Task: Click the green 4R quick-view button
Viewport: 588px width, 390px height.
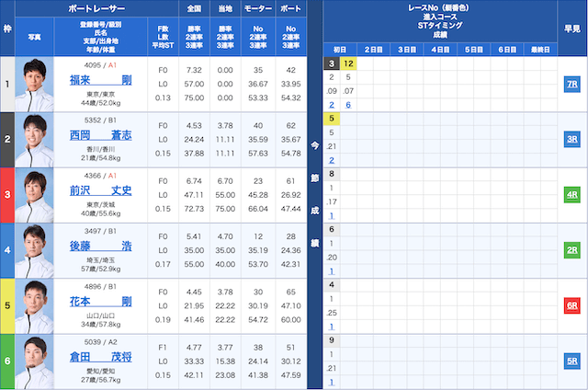Action: [571, 194]
